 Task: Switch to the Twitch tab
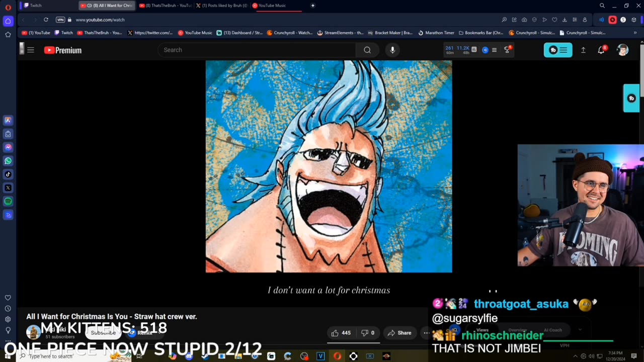coord(47,6)
